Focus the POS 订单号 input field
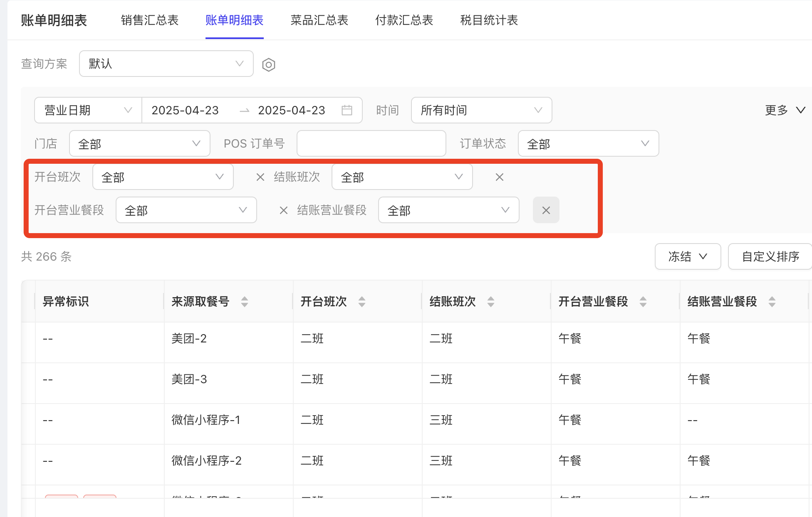Viewport: 812px width, 517px height. 371,143
